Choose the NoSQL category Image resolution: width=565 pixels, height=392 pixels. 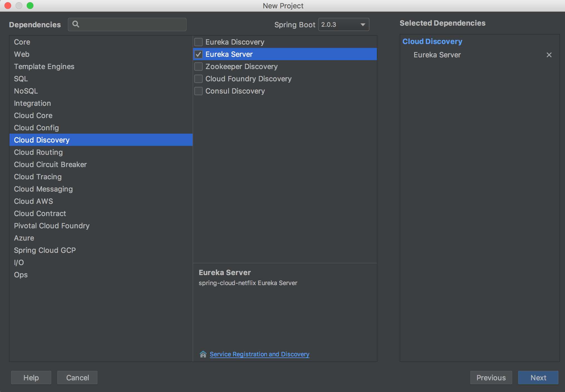[x=101, y=91]
